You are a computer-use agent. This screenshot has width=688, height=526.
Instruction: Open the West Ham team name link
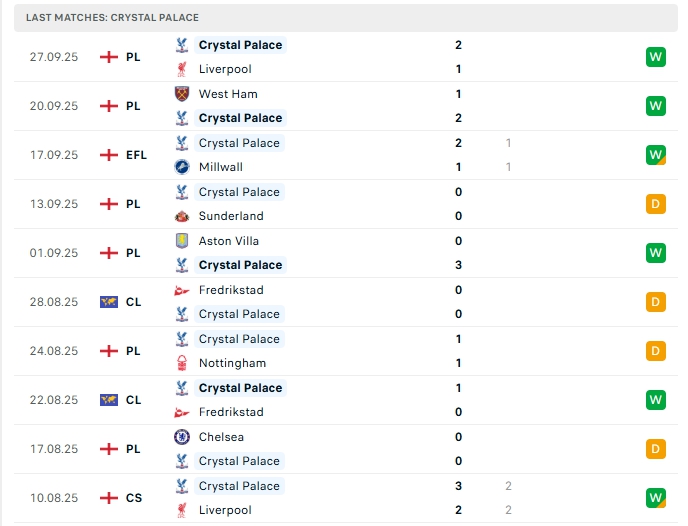pos(228,94)
